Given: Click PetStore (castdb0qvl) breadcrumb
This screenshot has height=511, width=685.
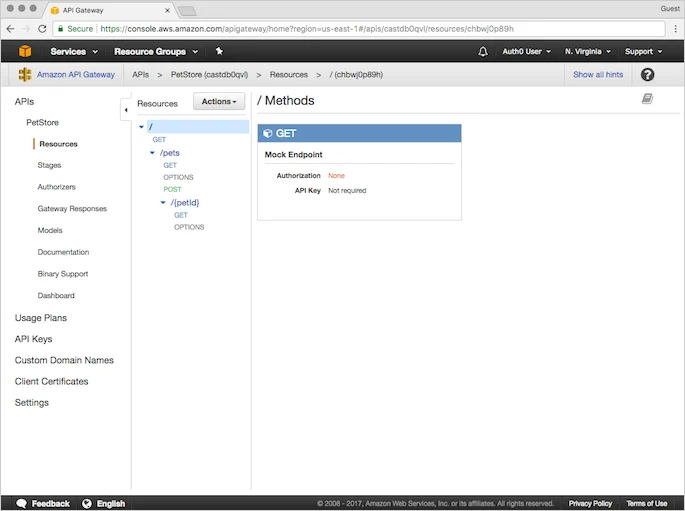Looking at the screenshot, I should click(209, 75).
